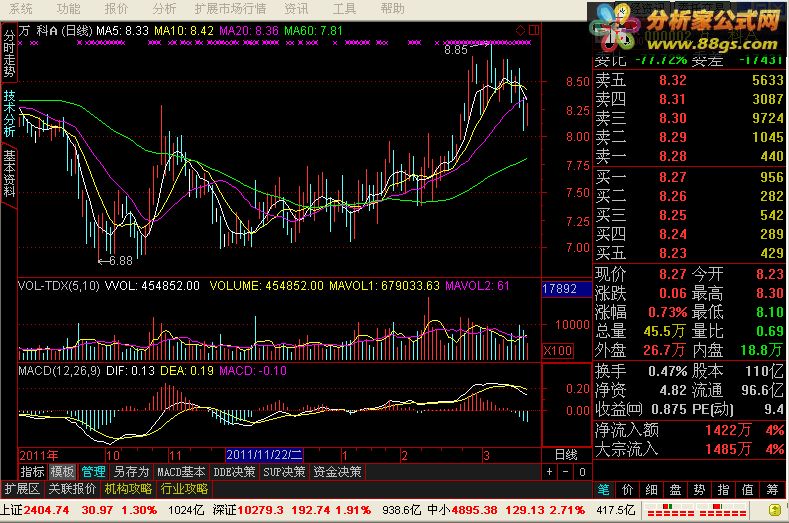This screenshot has height=523, width=789.
Task: Apply the MACD基本 template
Action: pyautogui.click(x=181, y=472)
